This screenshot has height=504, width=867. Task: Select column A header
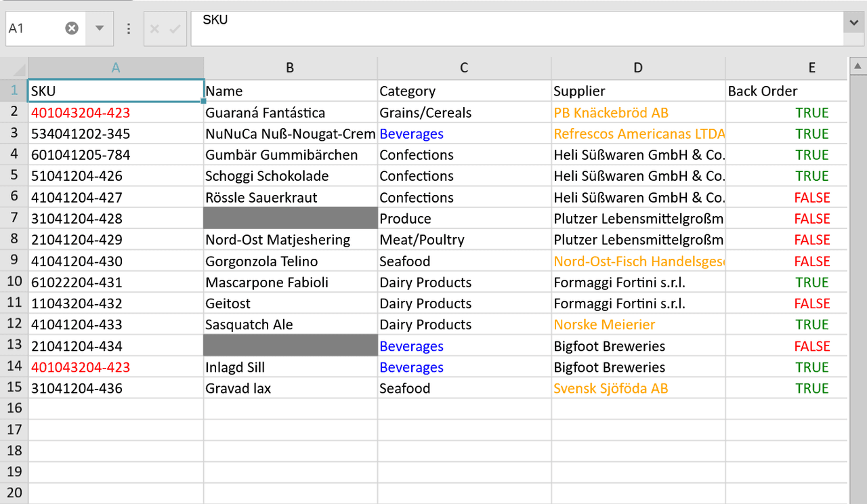point(116,68)
